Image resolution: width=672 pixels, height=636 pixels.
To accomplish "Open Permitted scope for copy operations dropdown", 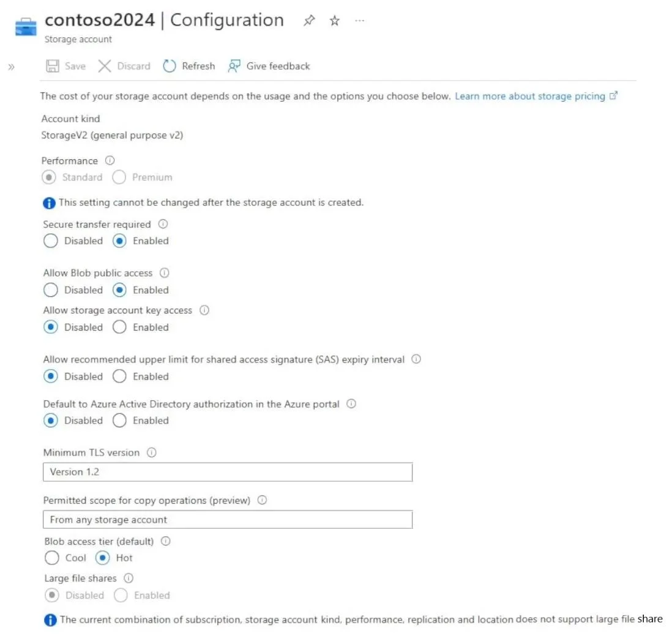I will coord(228,520).
